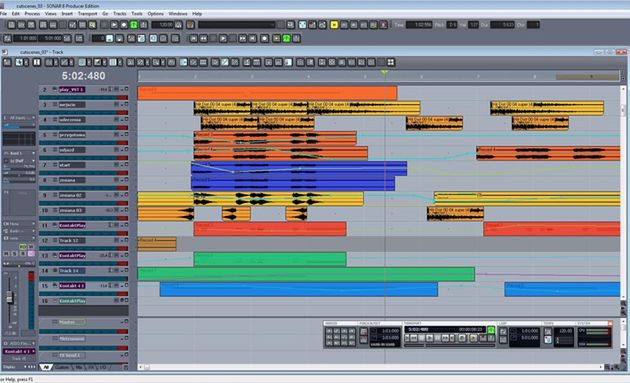
Task: Adjust the inspector volume fader
Action: click(10, 297)
